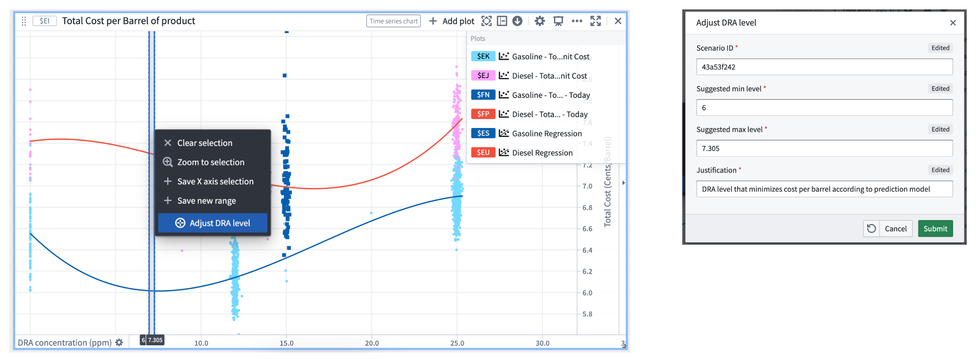Close the Total Cost chart panel
Image resolution: width=980 pixels, height=359 pixels.
(x=618, y=21)
